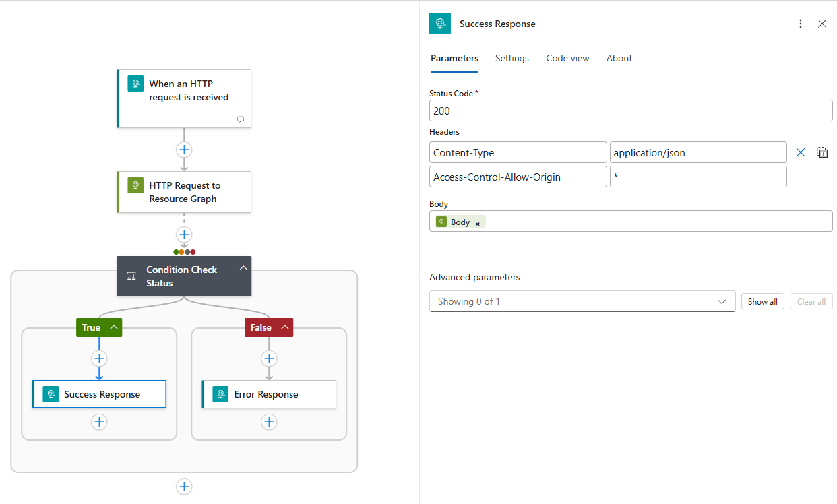The height and width of the screenshot is (504, 837).
Task: Close the Success Response panel
Action: (x=822, y=24)
